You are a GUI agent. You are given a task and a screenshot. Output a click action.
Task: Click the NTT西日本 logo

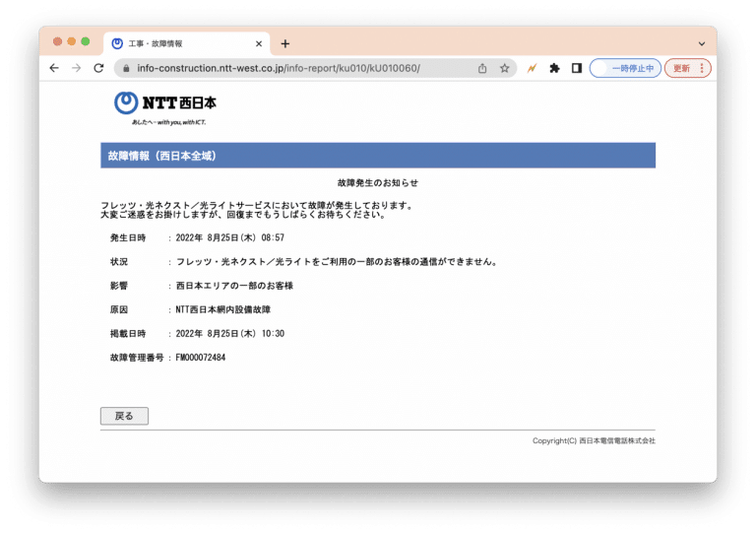[x=165, y=108]
